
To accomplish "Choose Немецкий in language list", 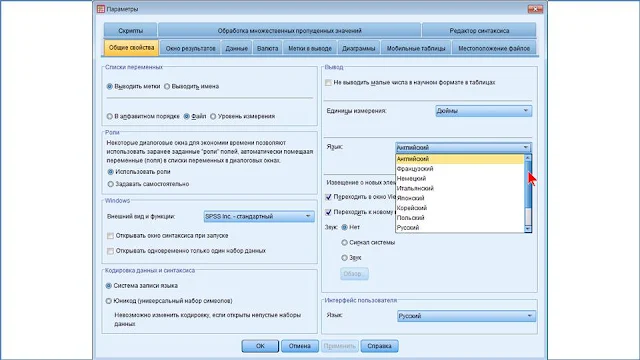I will coord(460,178).
